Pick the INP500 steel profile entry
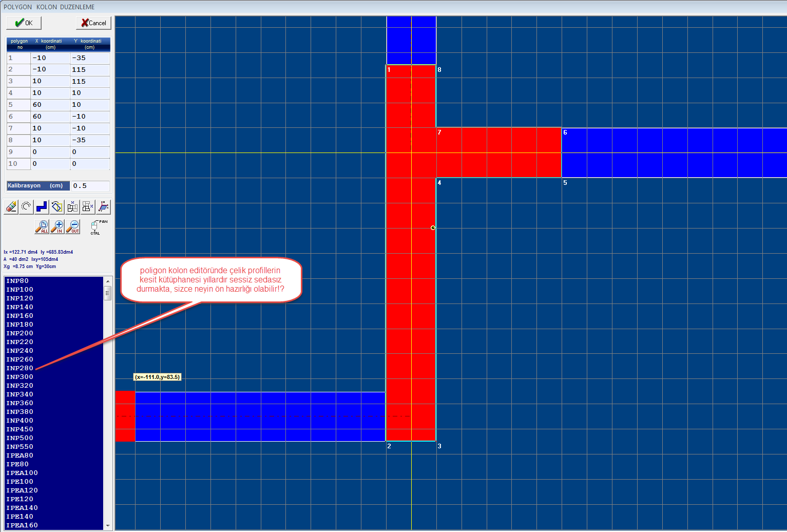The height and width of the screenshot is (532, 787). pos(20,438)
